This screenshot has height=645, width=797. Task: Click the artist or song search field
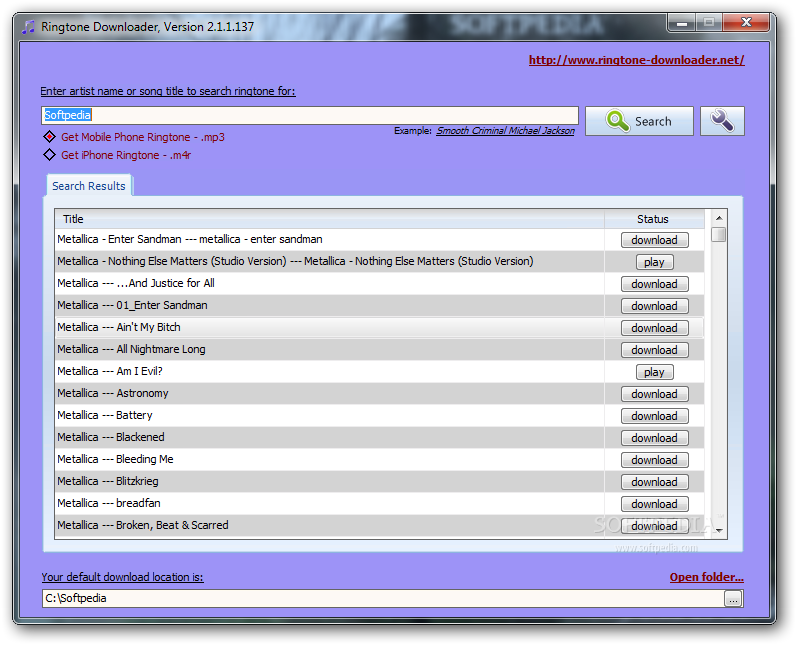(x=310, y=115)
